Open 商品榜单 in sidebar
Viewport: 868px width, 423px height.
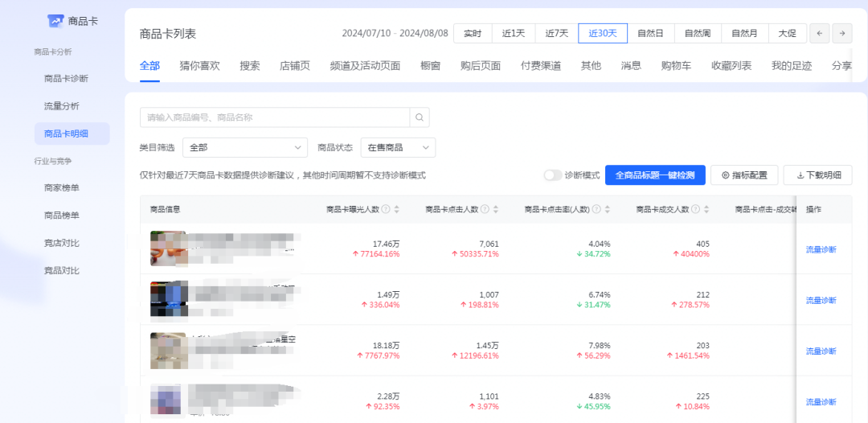coord(61,216)
